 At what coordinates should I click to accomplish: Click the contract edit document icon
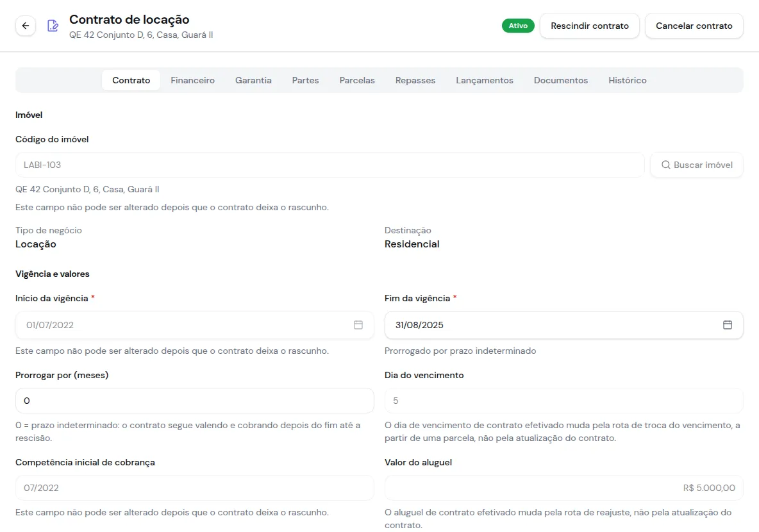[x=53, y=26]
